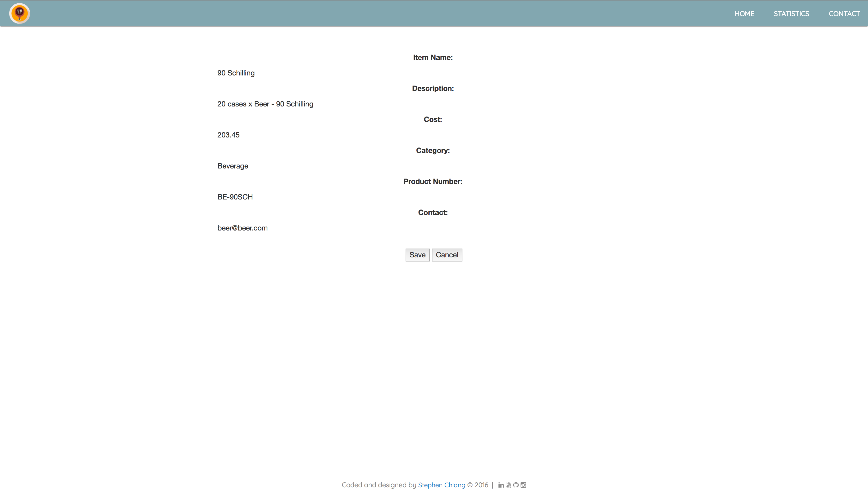Focus the Item Name field with 90 Schilling
868x493 pixels.
tap(433, 73)
